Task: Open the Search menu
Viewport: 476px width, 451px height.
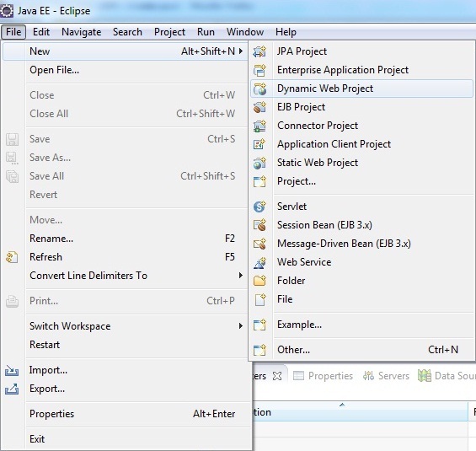Action: [x=127, y=32]
